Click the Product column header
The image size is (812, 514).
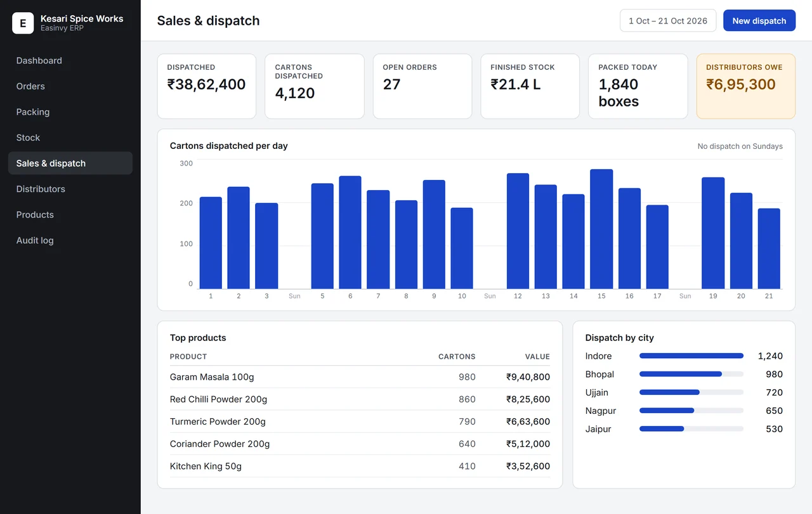point(188,357)
